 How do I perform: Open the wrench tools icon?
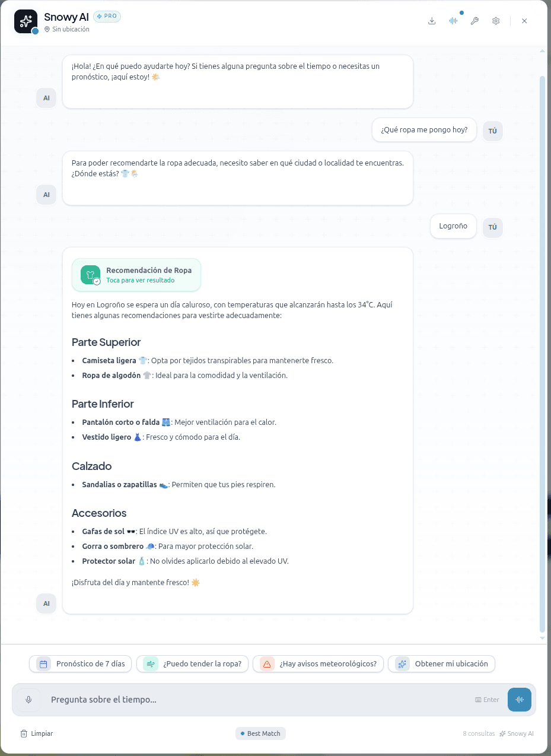(x=474, y=21)
